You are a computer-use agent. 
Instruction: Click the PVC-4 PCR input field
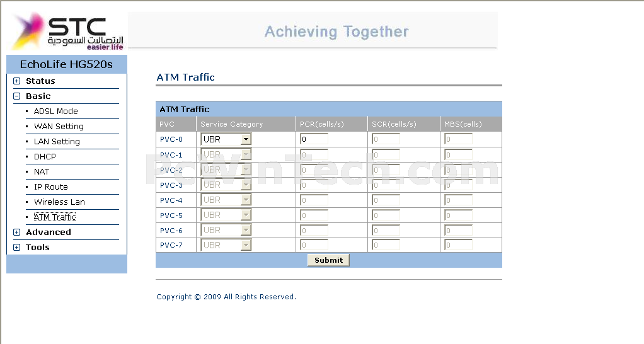coord(314,200)
